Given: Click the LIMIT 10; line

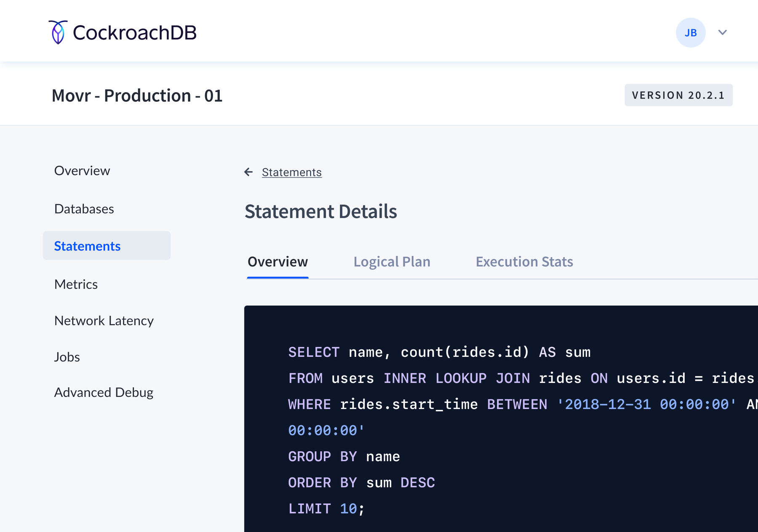Looking at the screenshot, I should (x=326, y=509).
